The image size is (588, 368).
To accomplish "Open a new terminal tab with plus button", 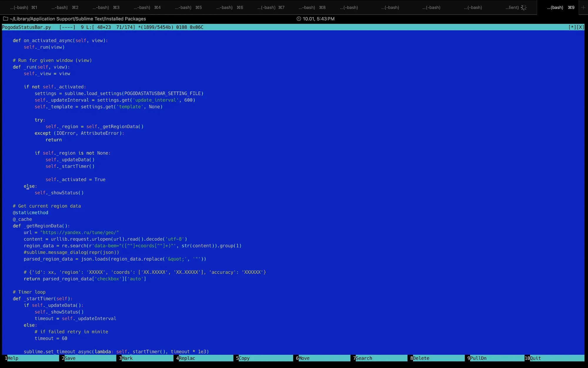I will click(x=583, y=7).
